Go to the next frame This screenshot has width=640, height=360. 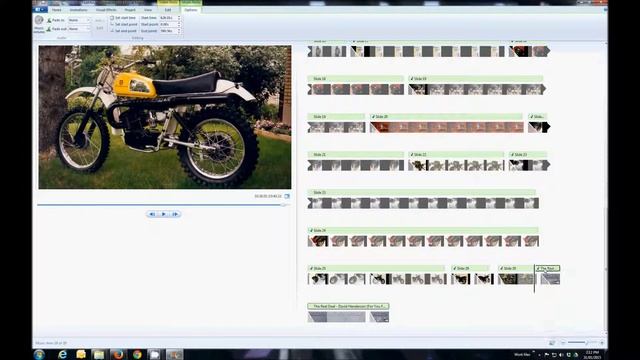176,214
